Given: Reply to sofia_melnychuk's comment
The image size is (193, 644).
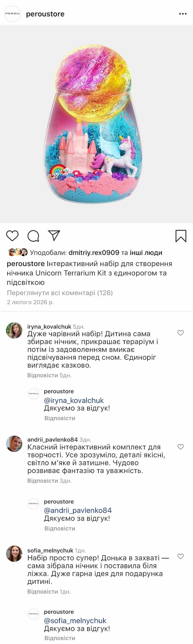Looking at the screenshot, I should (x=43, y=591).
